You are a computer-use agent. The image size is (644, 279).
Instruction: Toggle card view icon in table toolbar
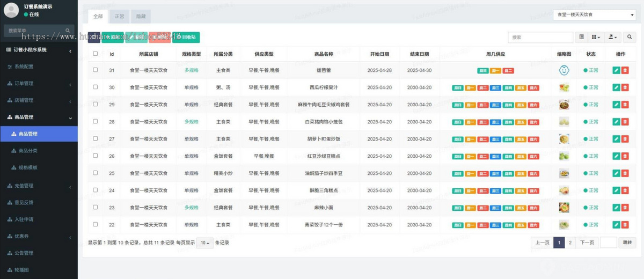(x=582, y=37)
